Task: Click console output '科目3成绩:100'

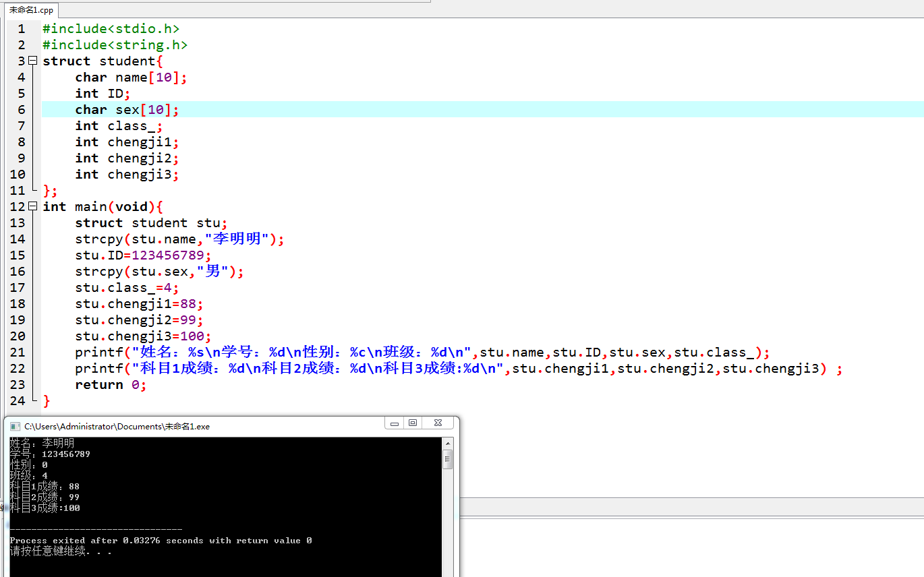Action: coord(45,508)
